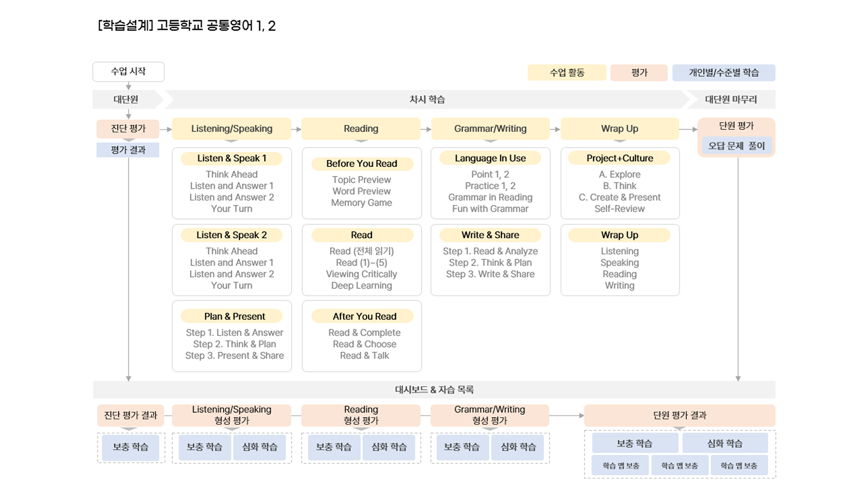
Task: Click Read (전체 읽기) text
Action: pyautogui.click(x=362, y=251)
